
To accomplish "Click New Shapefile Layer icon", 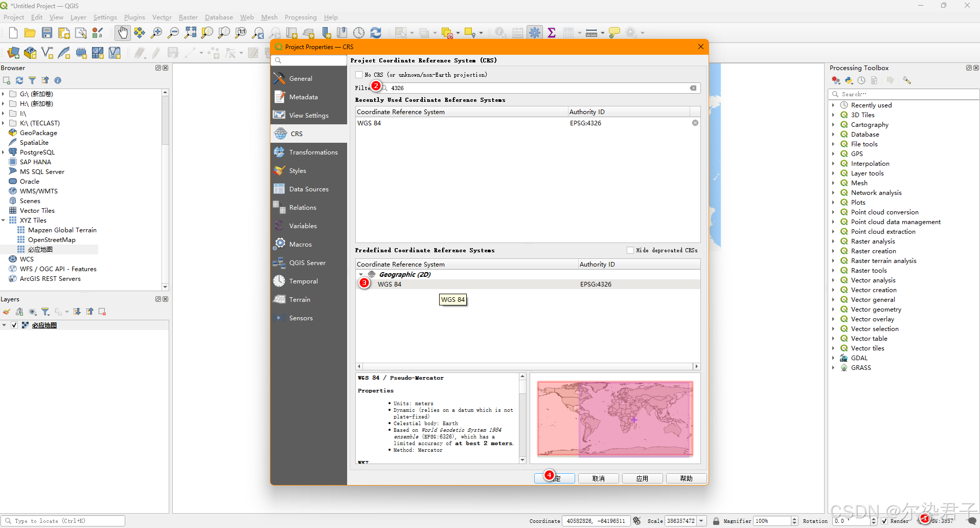I will click(47, 53).
